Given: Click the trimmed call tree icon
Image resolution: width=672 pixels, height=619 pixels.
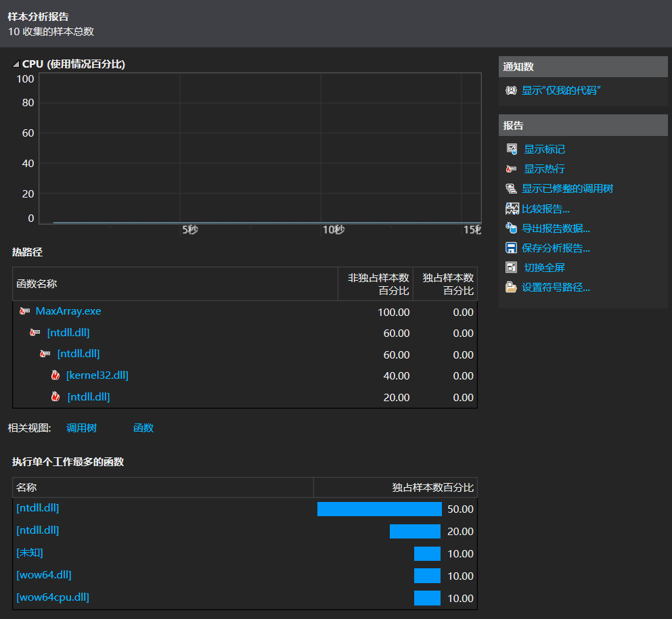Looking at the screenshot, I should click(x=511, y=189).
